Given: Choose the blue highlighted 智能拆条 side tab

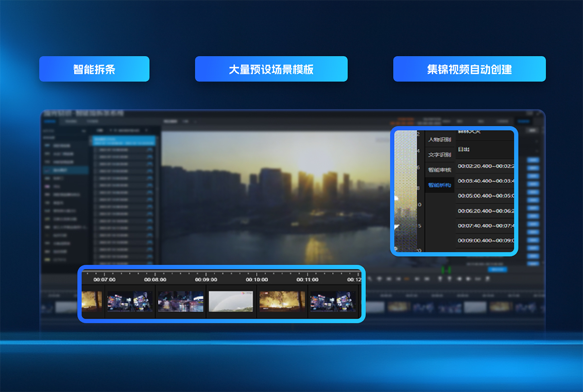Looking at the screenshot, I should pos(439,185).
